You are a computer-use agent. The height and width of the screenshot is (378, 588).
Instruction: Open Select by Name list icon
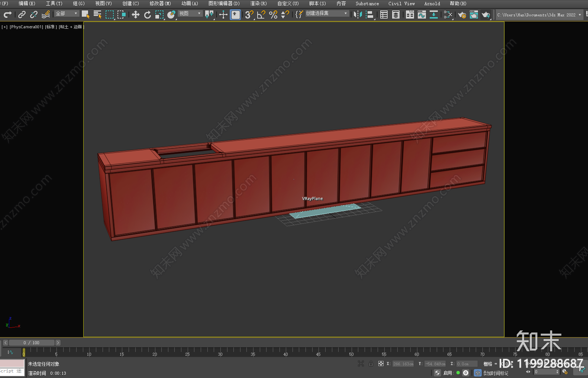tap(97, 14)
